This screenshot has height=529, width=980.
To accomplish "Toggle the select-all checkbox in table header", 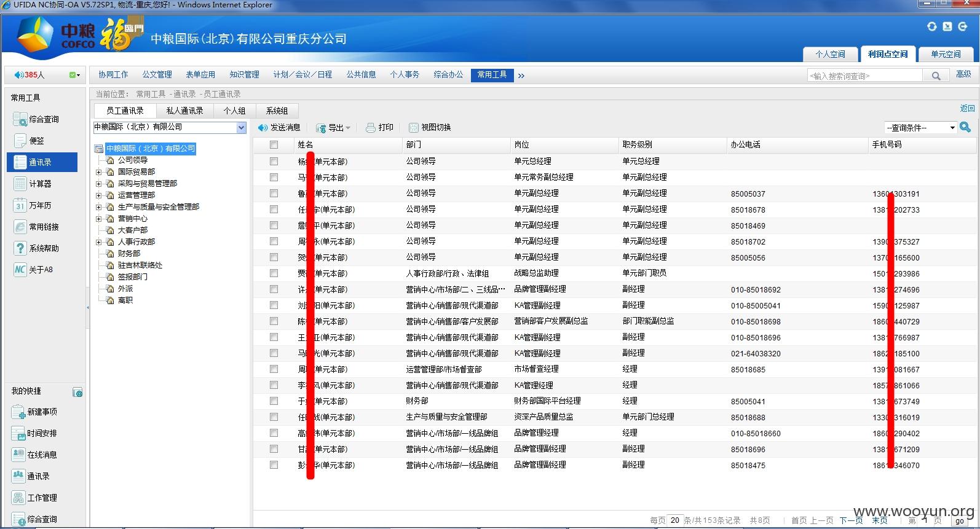I will coord(274,145).
